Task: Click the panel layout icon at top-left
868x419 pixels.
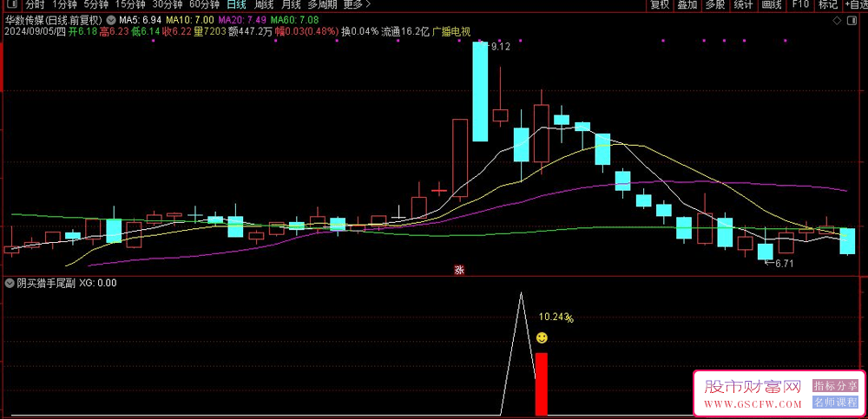Action: [x=11, y=5]
